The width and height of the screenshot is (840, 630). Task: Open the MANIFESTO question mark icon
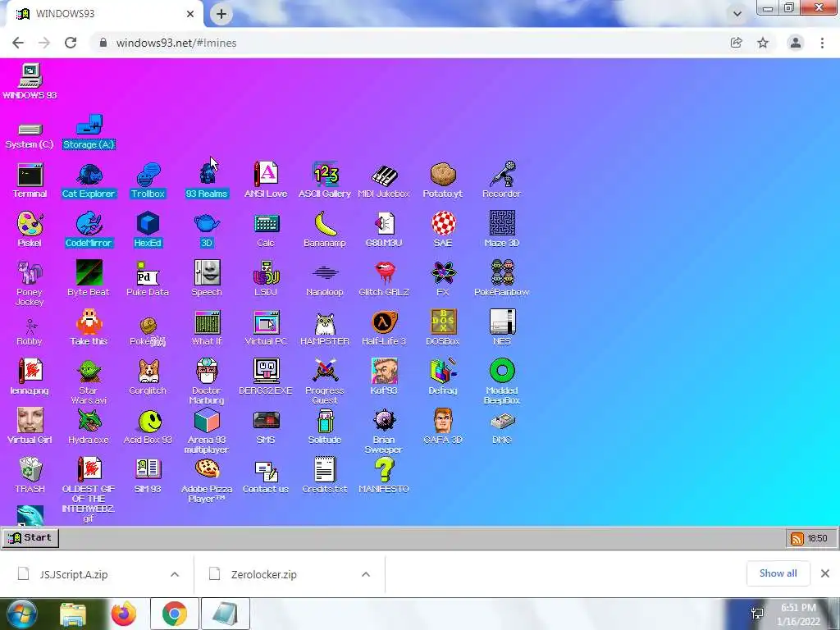[384, 470]
